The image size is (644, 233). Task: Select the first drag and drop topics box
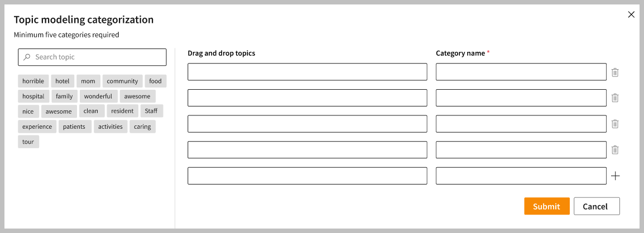click(307, 72)
